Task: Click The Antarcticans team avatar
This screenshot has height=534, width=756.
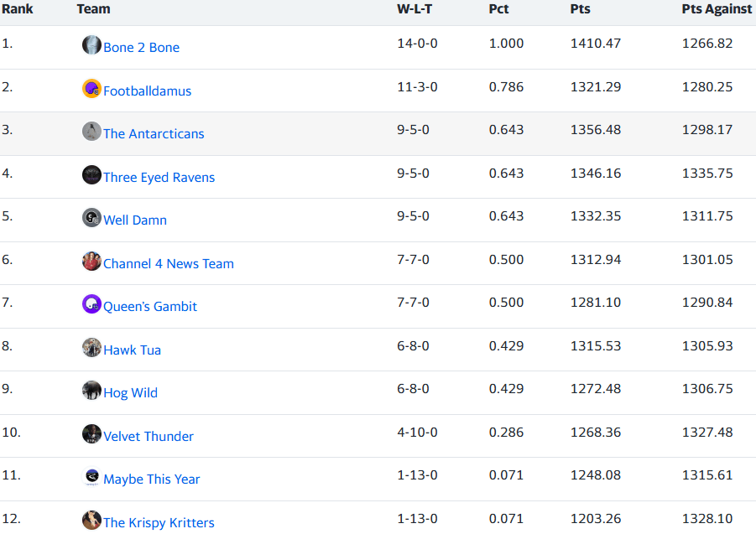Action: [x=91, y=132]
